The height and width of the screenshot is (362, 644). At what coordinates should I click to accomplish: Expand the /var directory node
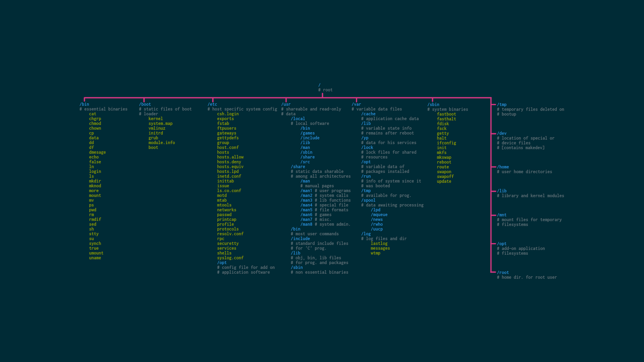point(357,104)
